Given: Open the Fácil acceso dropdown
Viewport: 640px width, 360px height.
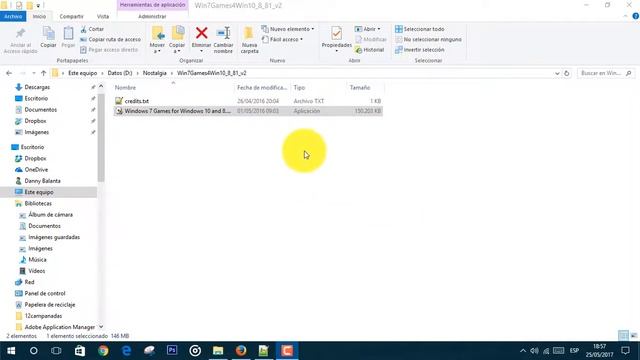Looking at the screenshot, I should (x=282, y=39).
